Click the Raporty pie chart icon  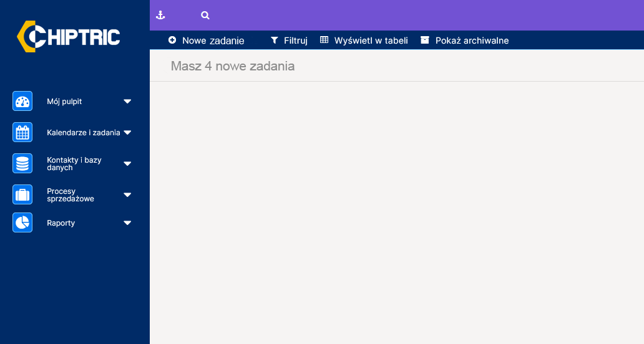pos(22,222)
